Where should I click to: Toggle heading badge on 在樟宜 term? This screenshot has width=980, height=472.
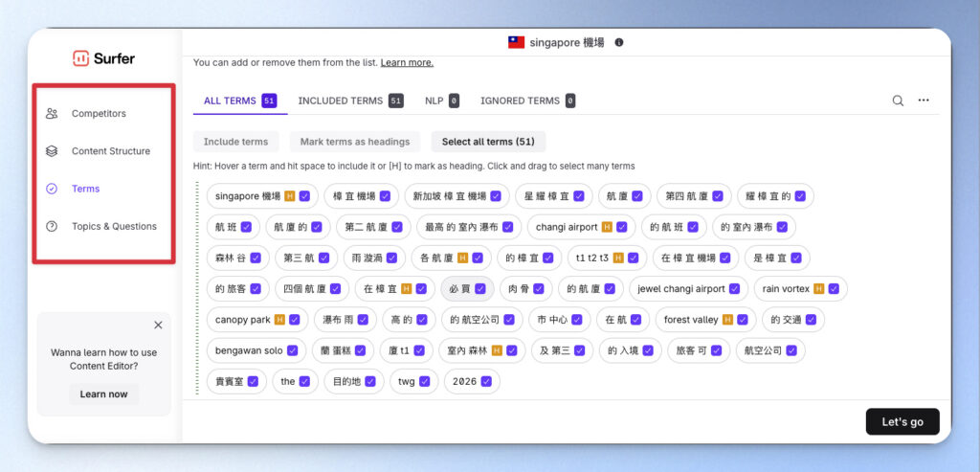[406, 289]
